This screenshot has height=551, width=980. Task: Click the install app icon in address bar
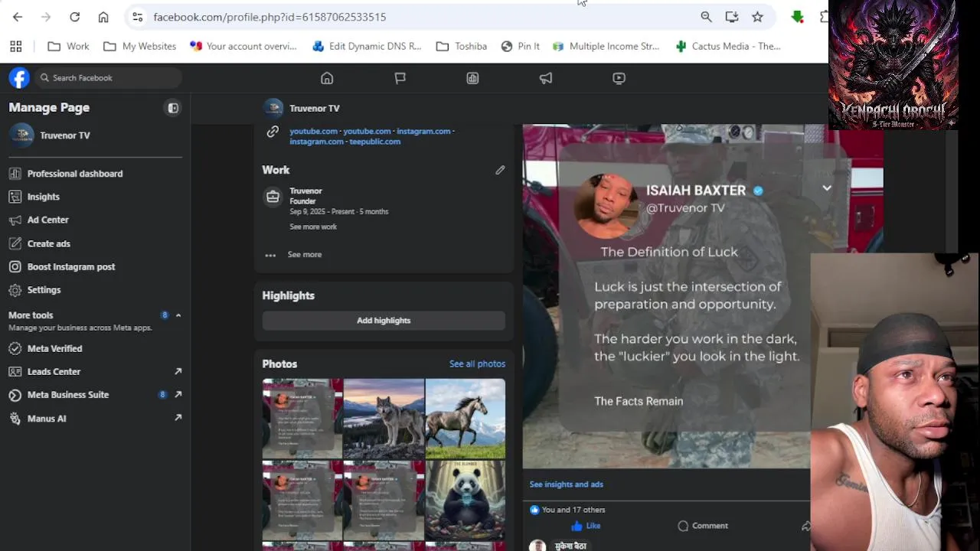(732, 17)
